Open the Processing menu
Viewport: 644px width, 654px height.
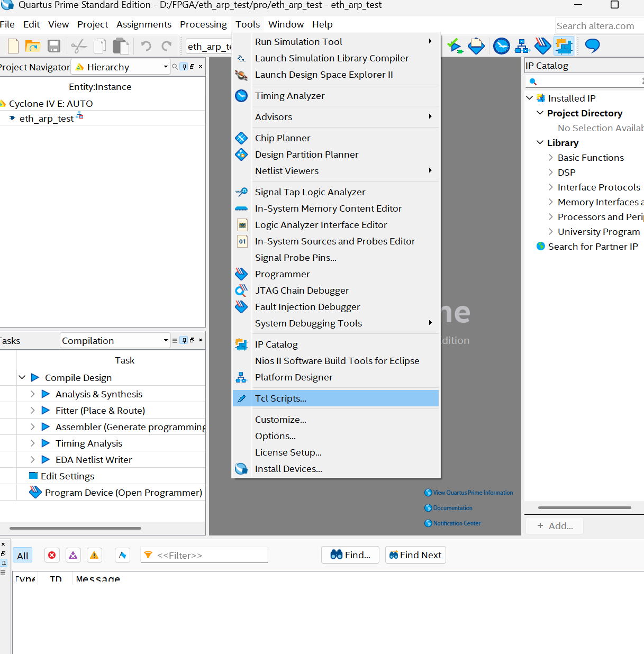[203, 24]
